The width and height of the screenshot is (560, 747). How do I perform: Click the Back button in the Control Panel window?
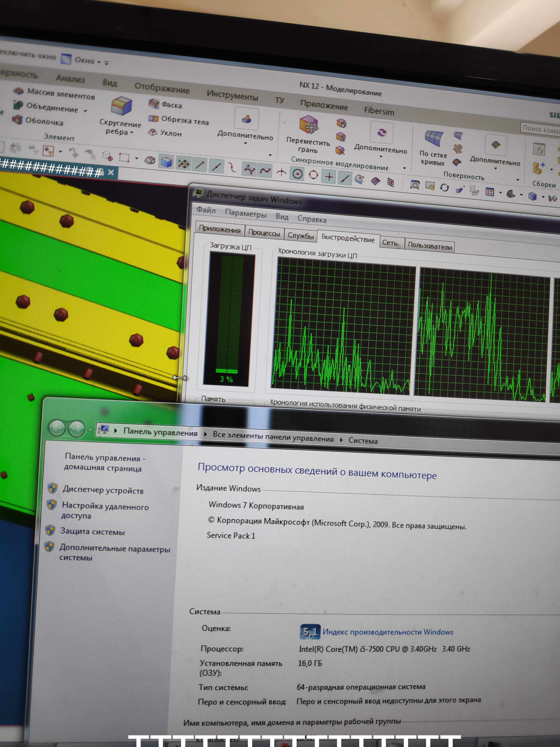coord(57,428)
